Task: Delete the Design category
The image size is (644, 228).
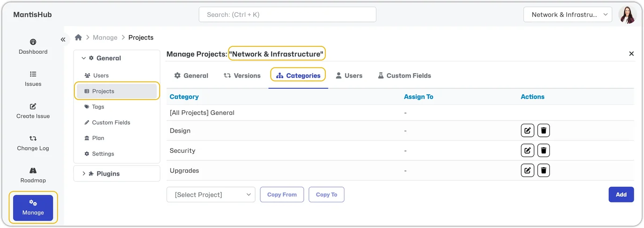Action: coord(543,130)
